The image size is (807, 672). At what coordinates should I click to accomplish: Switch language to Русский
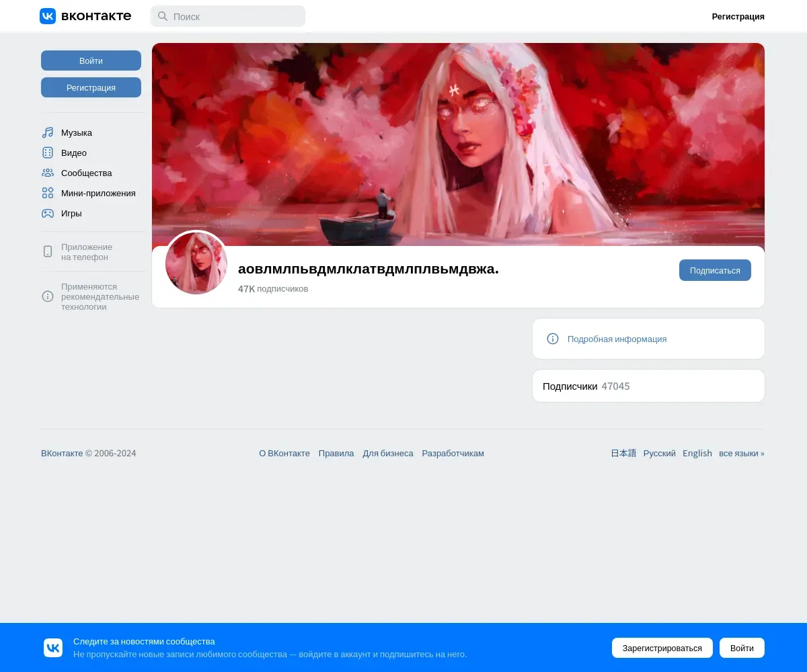(x=660, y=454)
